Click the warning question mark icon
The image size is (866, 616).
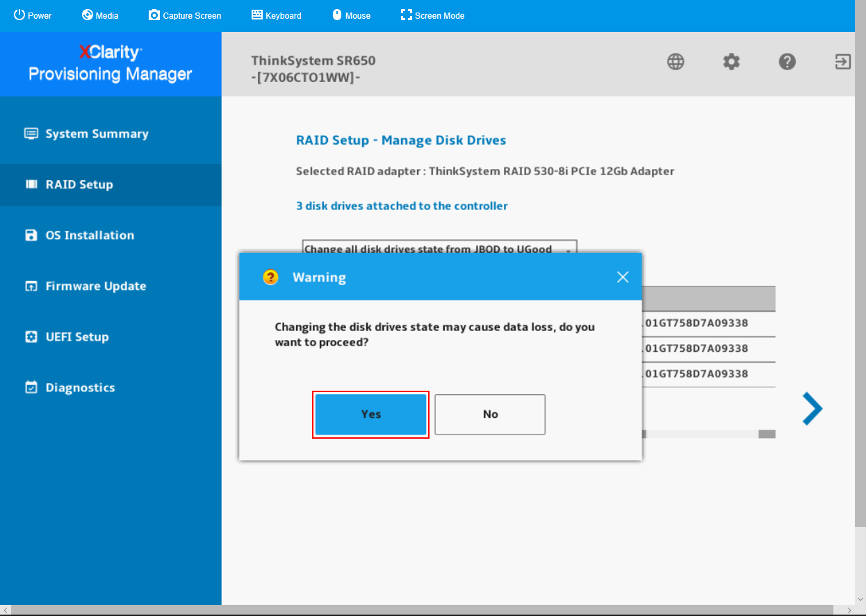270,277
